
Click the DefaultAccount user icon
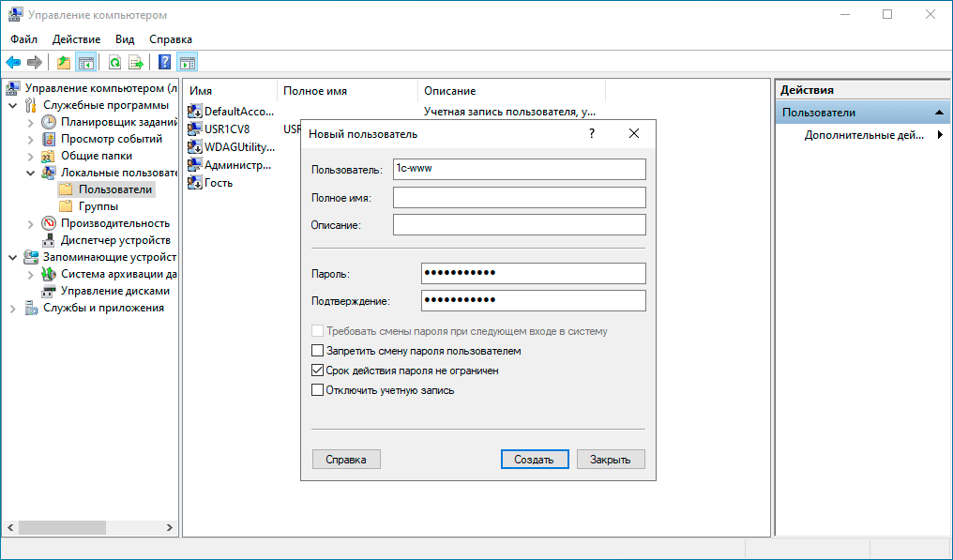[195, 112]
